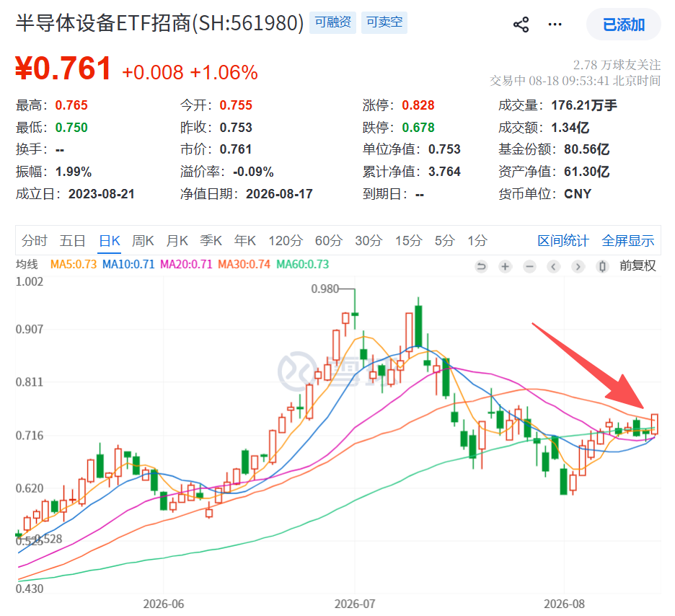This screenshot has height=616, width=675.
Task: Click the 0.980 high point label on chart
Action: coord(325,289)
